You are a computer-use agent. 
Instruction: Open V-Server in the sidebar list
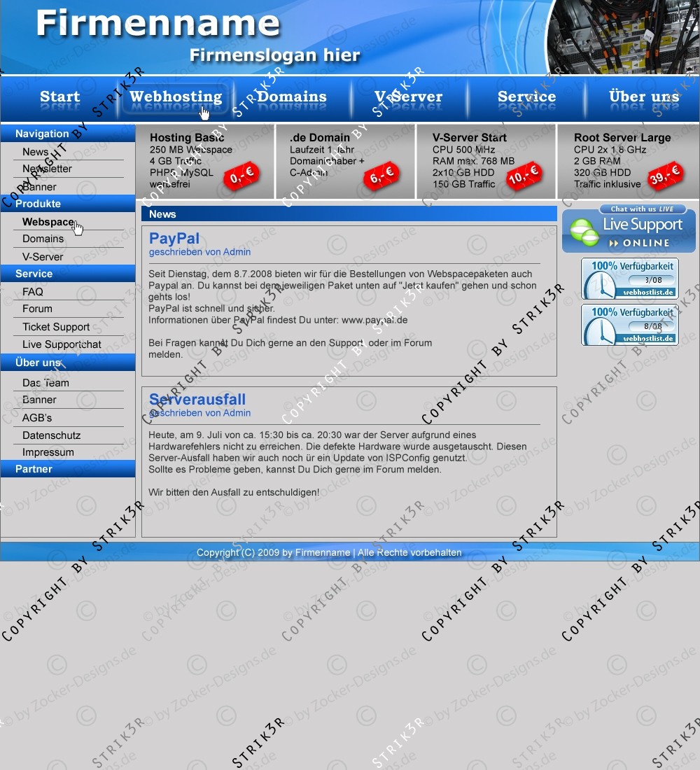pyautogui.click(x=43, y=257)
